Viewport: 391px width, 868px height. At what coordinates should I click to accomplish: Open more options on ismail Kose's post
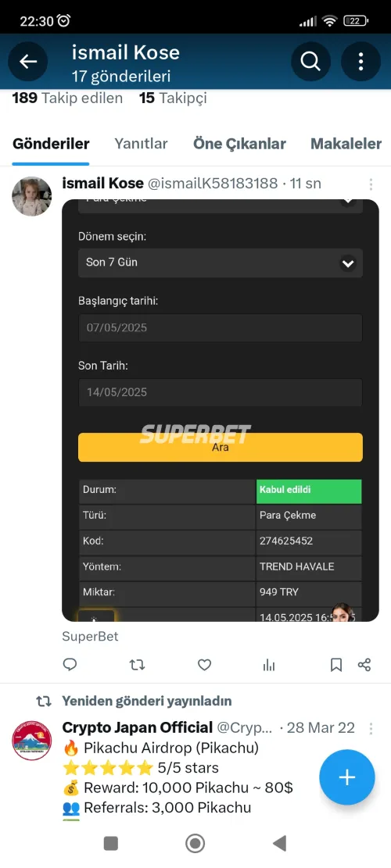(x=371, y=184)
